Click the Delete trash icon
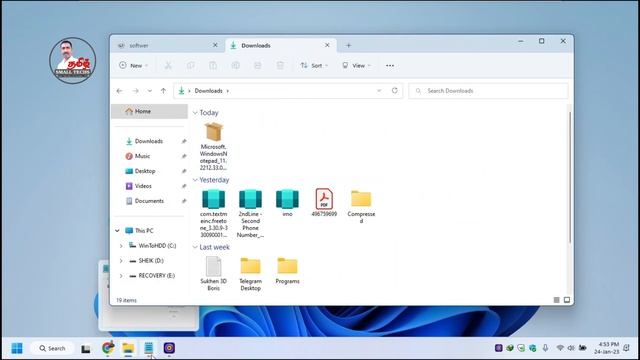This screenshot has height=360, width=640. click(280, 65)
